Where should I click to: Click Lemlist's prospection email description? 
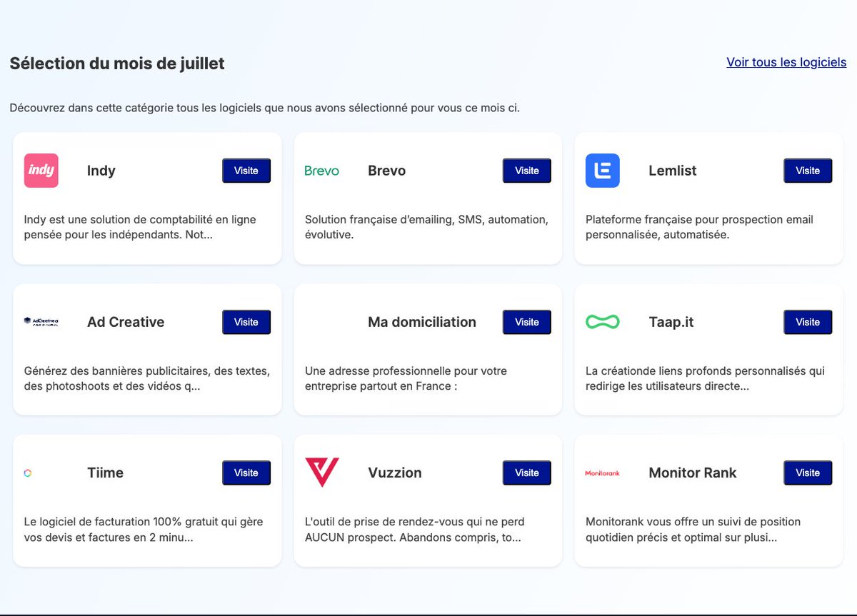tap(699, 227)
